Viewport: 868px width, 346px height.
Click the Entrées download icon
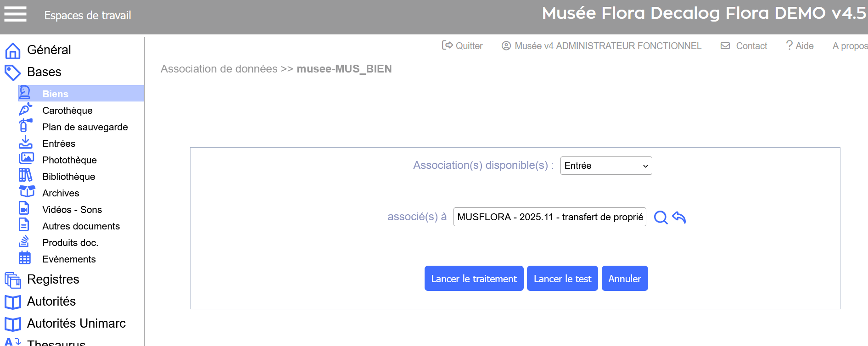point(25,142)
